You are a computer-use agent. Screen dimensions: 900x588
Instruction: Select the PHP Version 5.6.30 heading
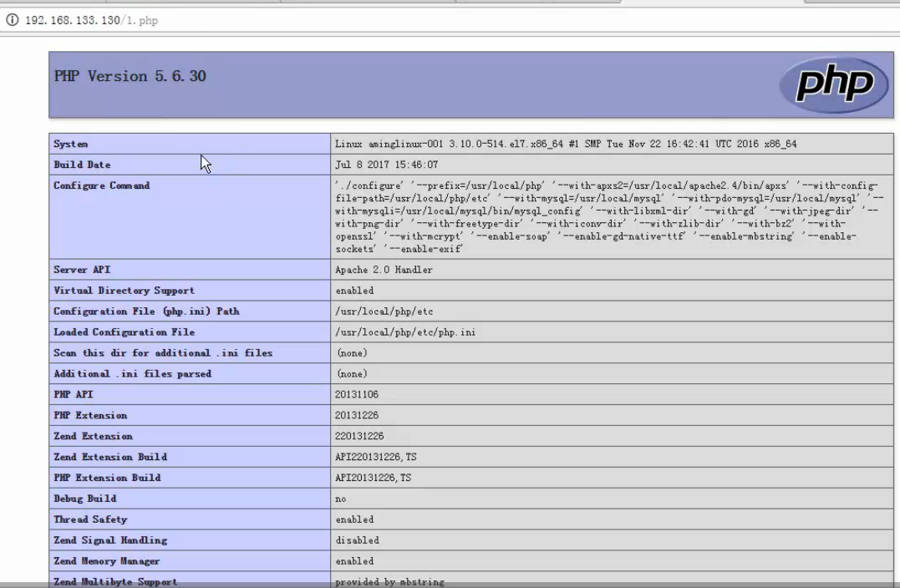pos(130,76)
